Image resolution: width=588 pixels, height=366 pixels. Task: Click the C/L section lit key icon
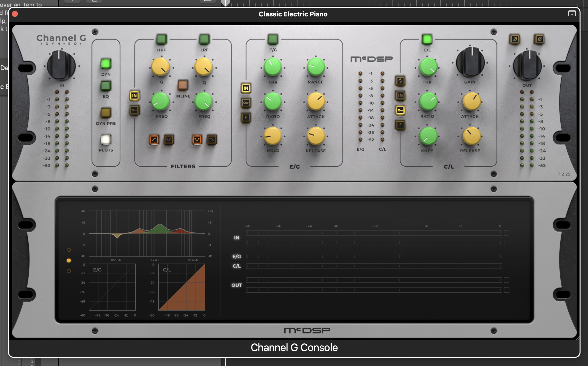[400, 110]
